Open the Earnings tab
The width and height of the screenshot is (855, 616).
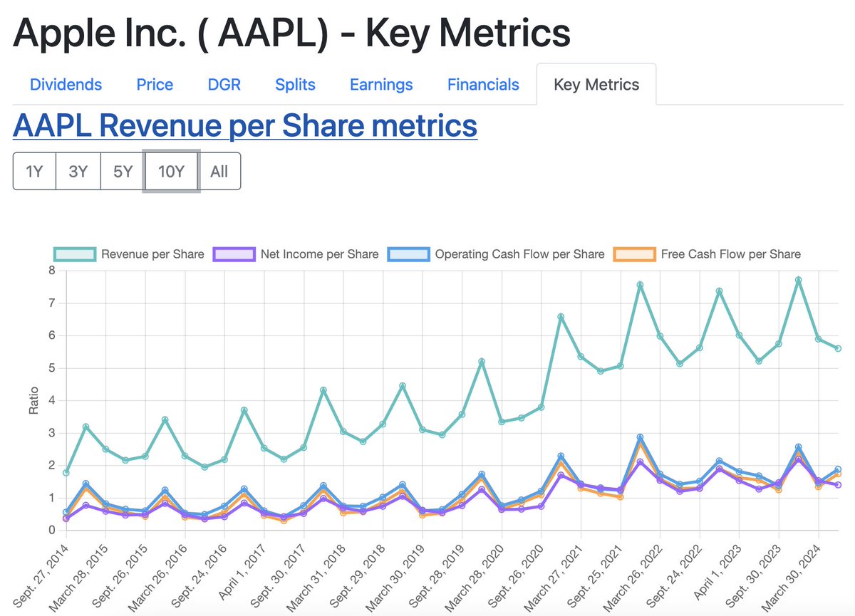pos(381,85)
